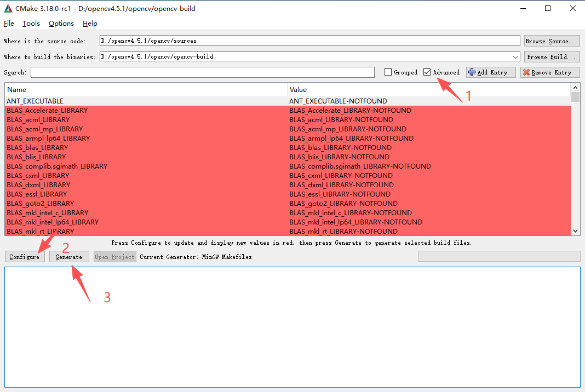Expand the build binaries path dropdown
This screenshot has width=585, height=392.
(515, 57)
